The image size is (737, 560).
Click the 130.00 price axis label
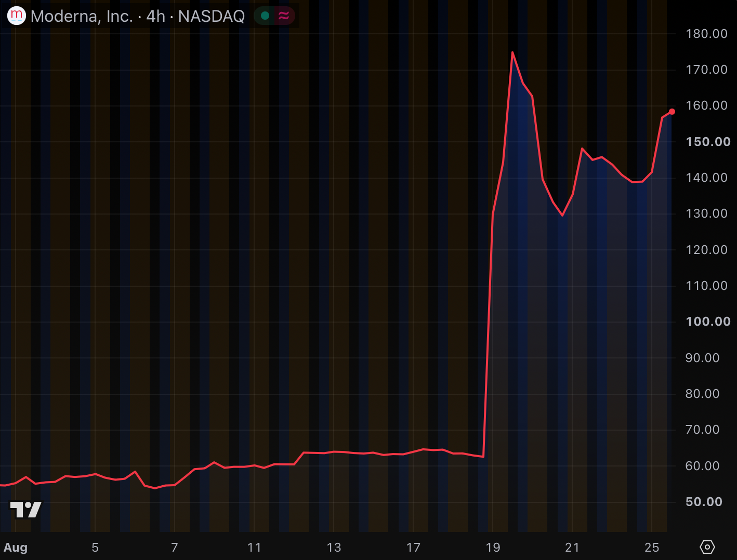[x=706, y=214]
